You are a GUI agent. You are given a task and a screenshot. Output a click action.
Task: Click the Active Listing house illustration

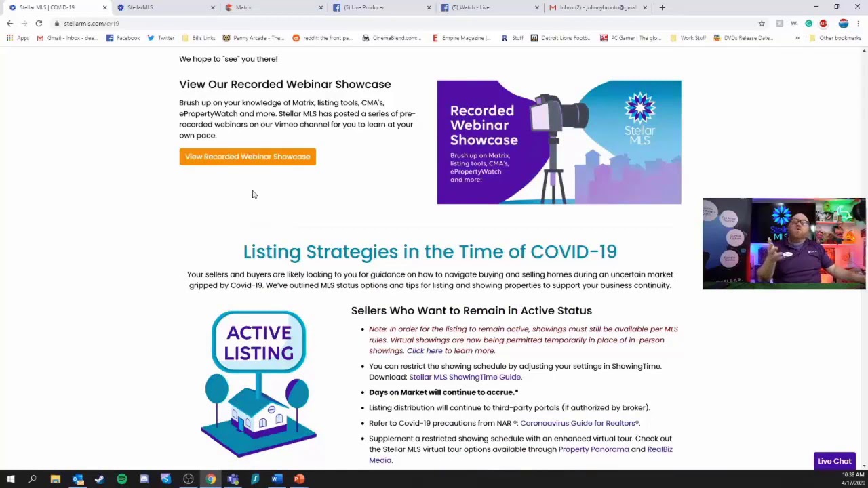(x=258, y=384)
